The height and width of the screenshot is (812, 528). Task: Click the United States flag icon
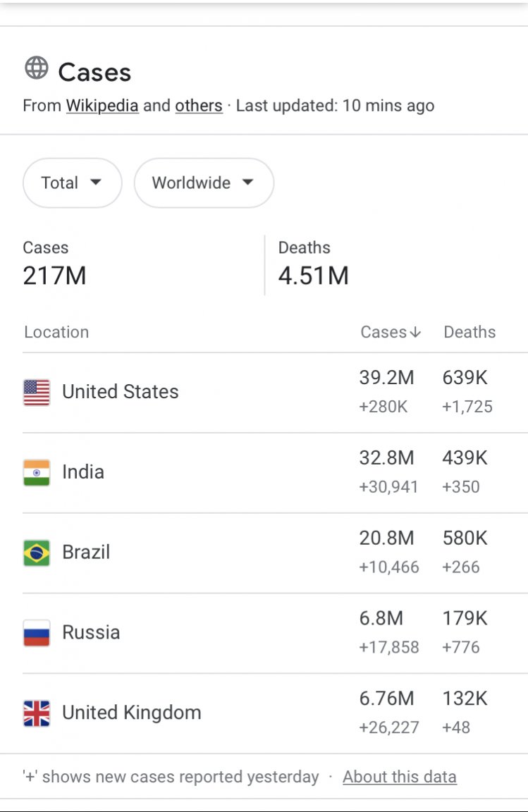coord(37,393)
